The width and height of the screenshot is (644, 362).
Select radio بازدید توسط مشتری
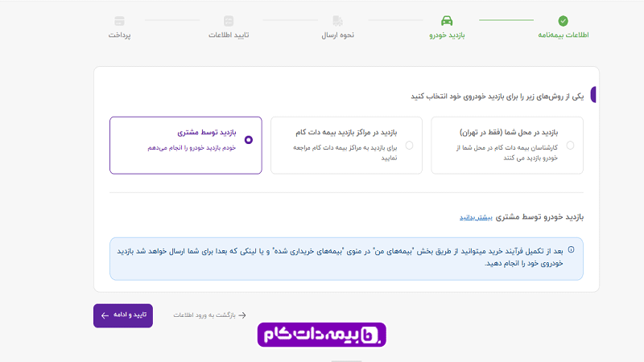(249, 140)
